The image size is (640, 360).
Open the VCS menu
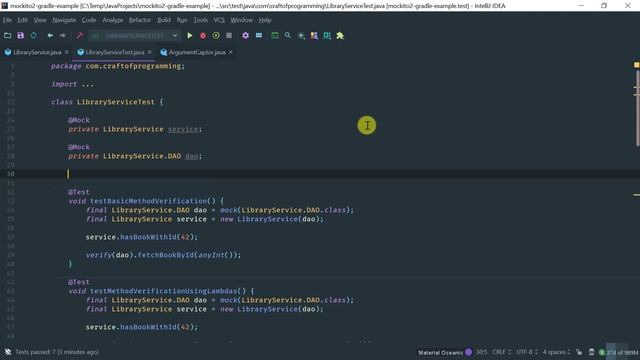click(219, 20)
